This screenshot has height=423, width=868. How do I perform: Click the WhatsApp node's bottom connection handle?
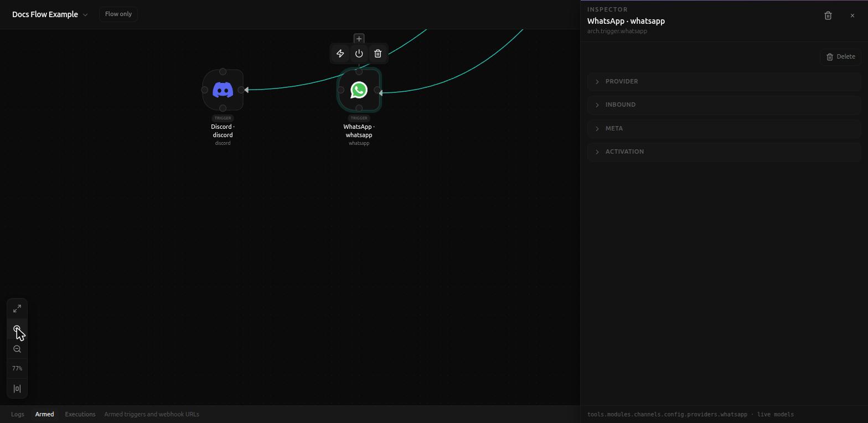[359, 108]
